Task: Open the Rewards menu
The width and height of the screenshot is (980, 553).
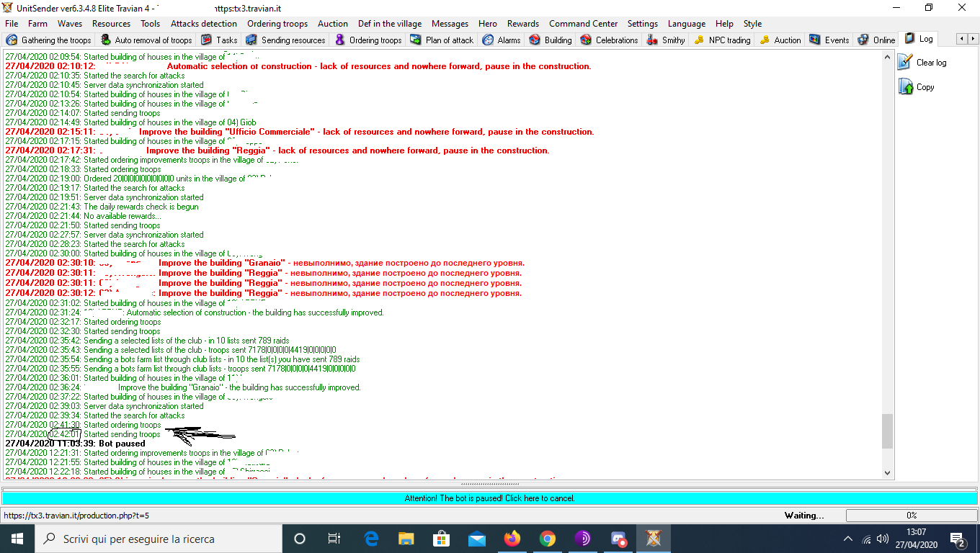Action: pyautogui.click(x=523, y=24)
